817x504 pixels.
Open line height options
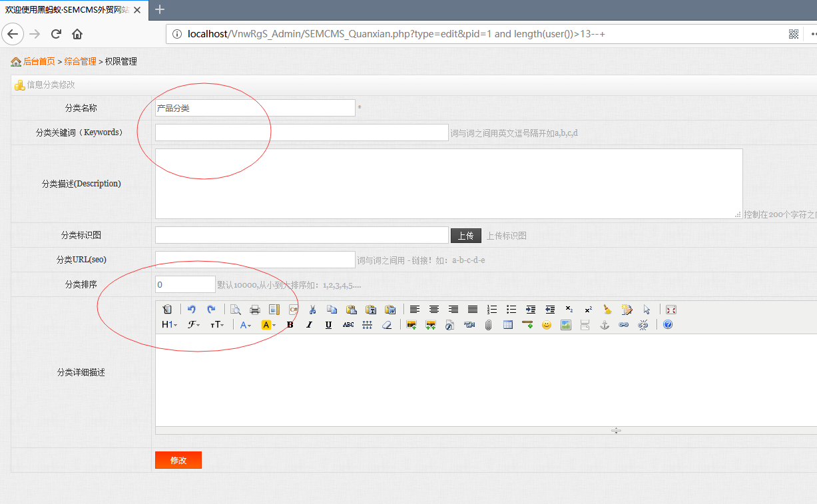tap(368, 325)
